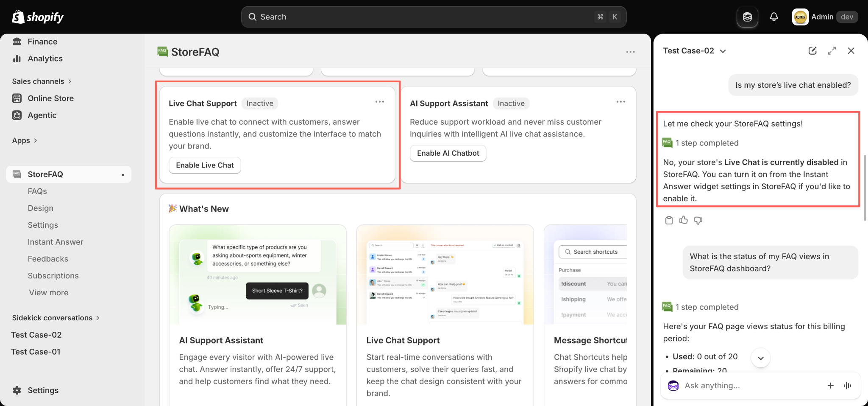Image resolution: width=868 pixels, height=406 pixels.
Task: Click the Finance bank icon in sidebar
Action: click(17, 42)
